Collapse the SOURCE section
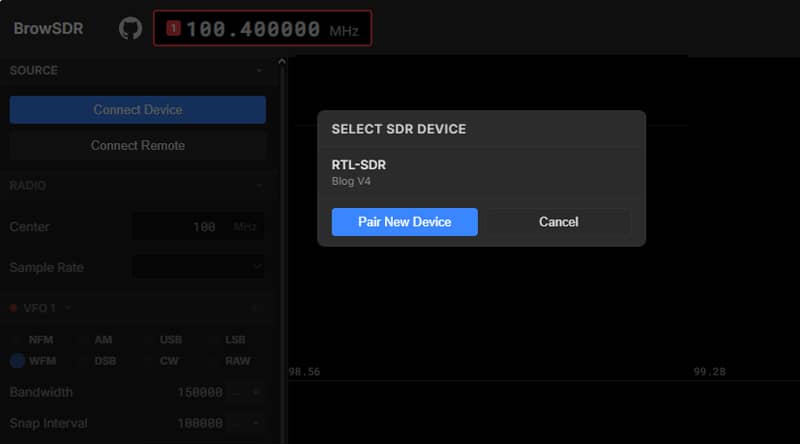The width and height of the screenshot is (800, 444). tap(259, 70)
